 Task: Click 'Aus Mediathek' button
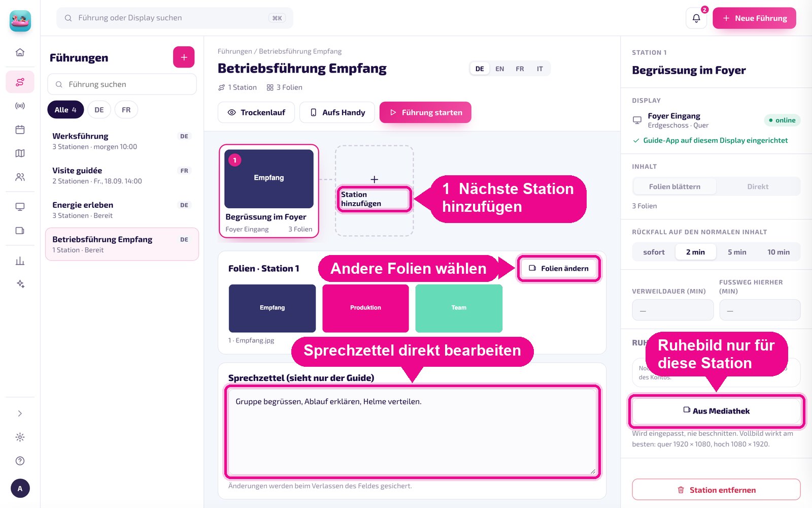pyautogui.click(x=716, y=411)
